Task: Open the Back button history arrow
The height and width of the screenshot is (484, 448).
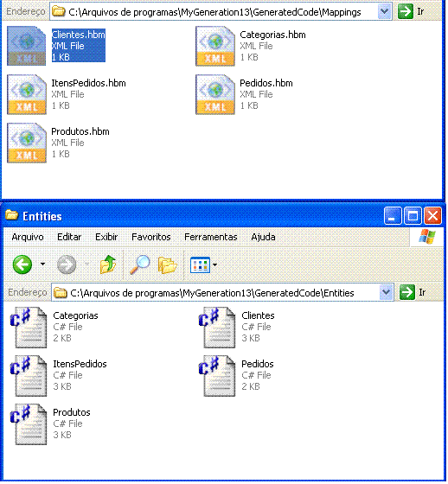Action: [x=42, y=264]
